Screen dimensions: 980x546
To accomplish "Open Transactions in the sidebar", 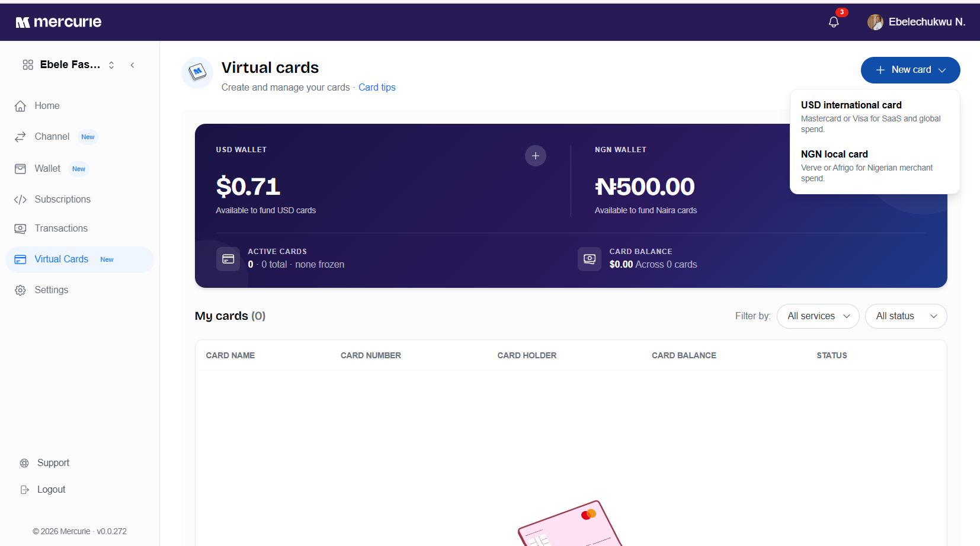I will [79, 229].
